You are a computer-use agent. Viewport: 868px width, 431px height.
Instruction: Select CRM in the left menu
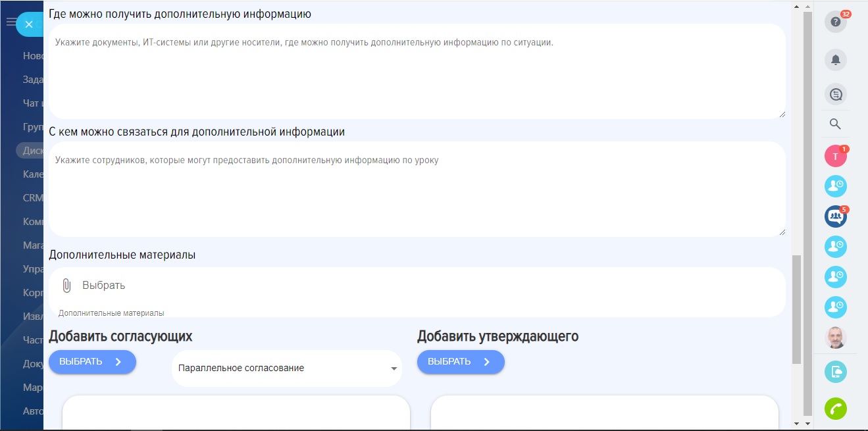coord(33,197)
